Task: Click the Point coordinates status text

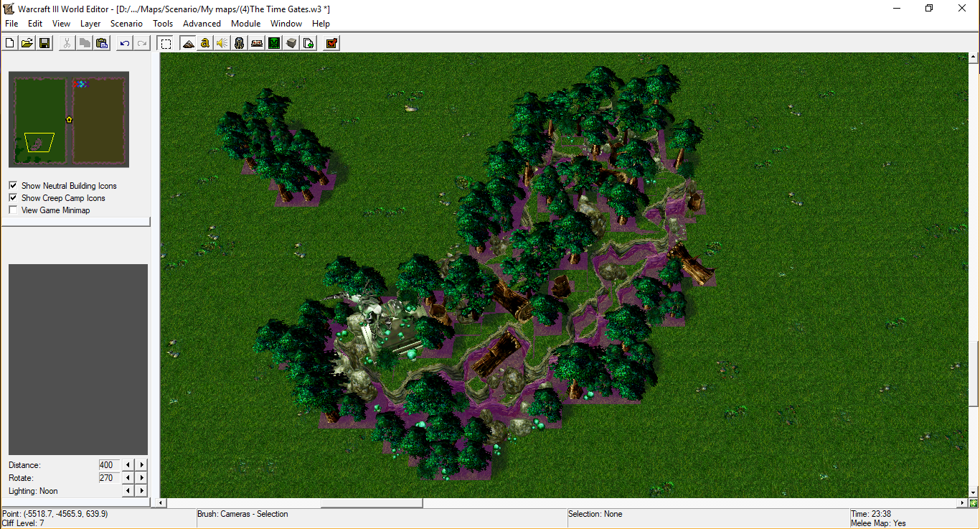Action: click(x=55, y=514)
